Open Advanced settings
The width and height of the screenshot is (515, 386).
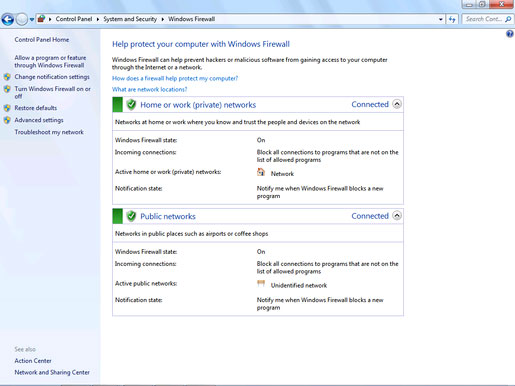coord(39,120)
